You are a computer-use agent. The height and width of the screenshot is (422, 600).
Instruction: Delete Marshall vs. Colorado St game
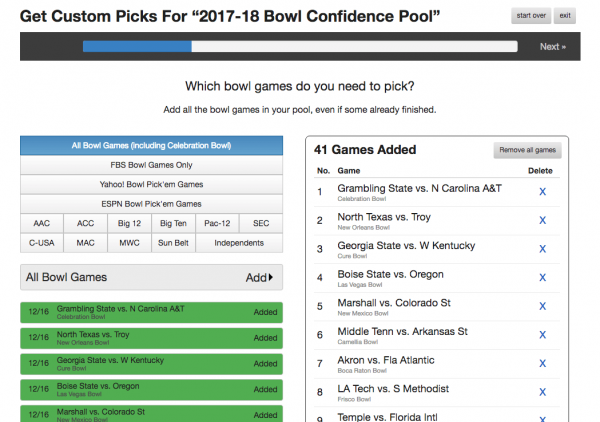[x=542, y=306]
